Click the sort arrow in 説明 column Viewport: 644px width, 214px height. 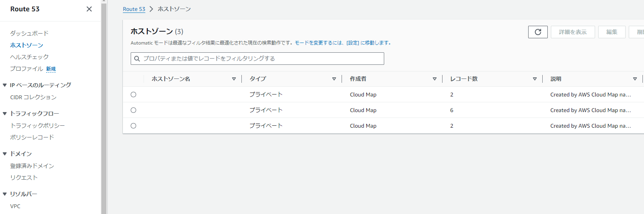[635, 79]
